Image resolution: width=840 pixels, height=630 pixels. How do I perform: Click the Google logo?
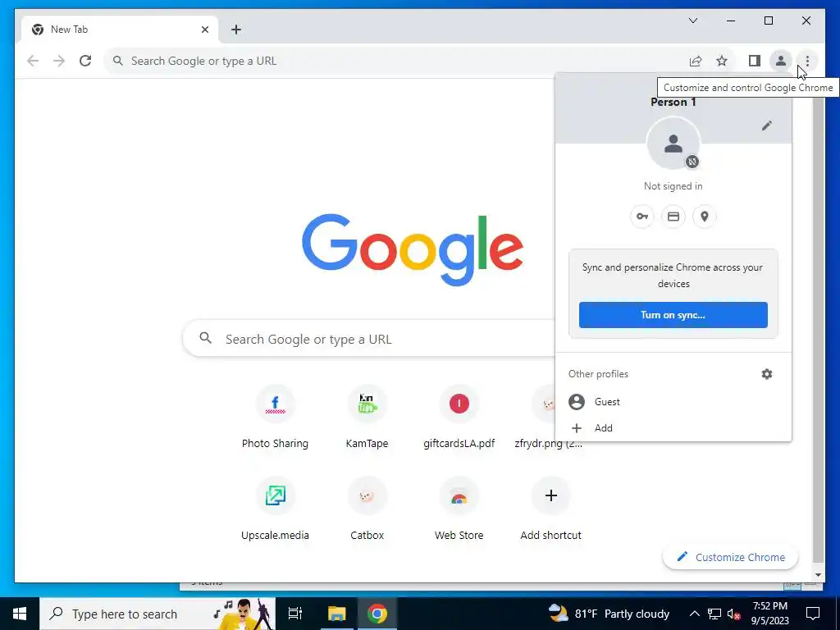coord(412,249)
